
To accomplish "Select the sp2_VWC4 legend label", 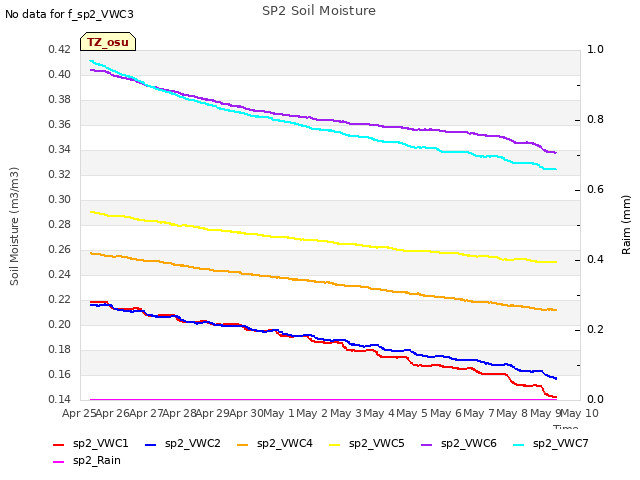I will coord(285,444).
